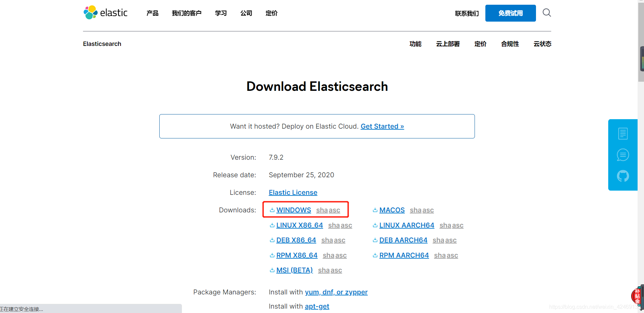The height and width of the screenshot is (313, 644).
Task: Follow the Get Started » link
Action: click(x=382, y=126)
